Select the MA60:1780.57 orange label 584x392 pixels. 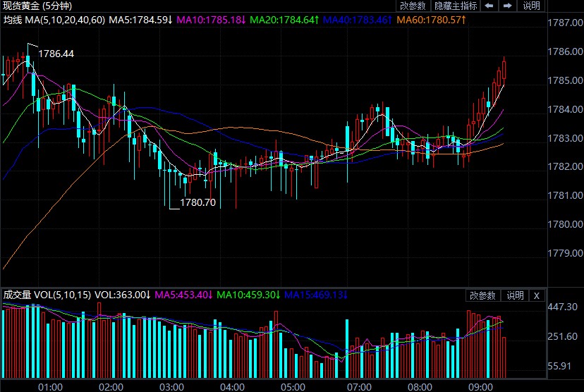[431, 20]
